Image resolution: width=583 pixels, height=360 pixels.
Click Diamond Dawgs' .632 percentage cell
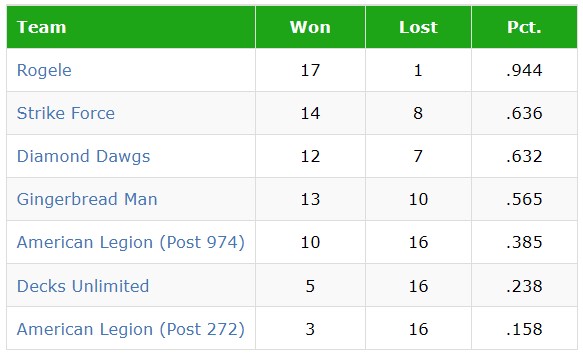(x=524, y=156)
